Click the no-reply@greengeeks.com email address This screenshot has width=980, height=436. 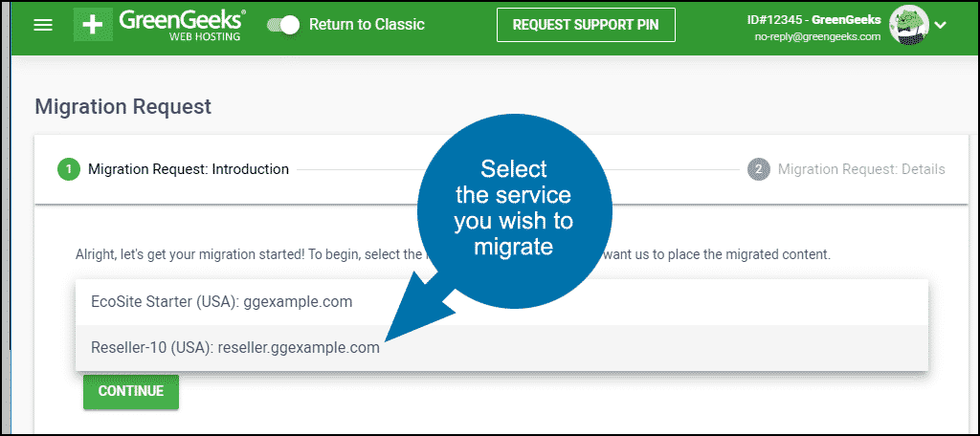coord(818,36)
